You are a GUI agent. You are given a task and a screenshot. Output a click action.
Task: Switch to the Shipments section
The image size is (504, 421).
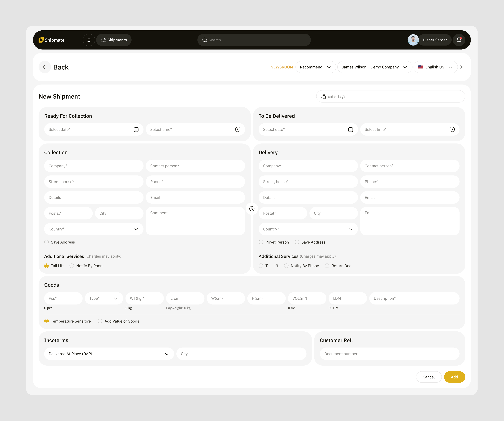[x=114, y=40]
